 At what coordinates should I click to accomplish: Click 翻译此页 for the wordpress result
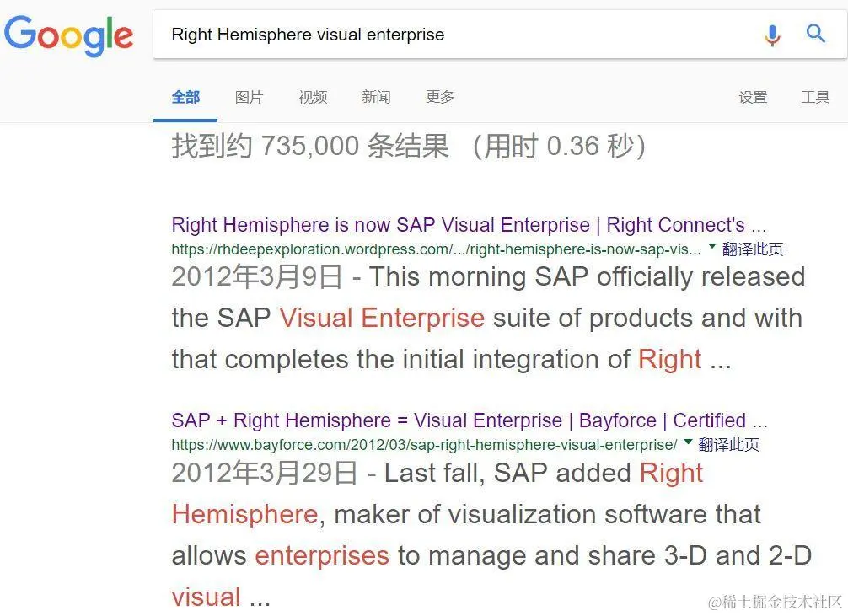[x=752, y=249]
